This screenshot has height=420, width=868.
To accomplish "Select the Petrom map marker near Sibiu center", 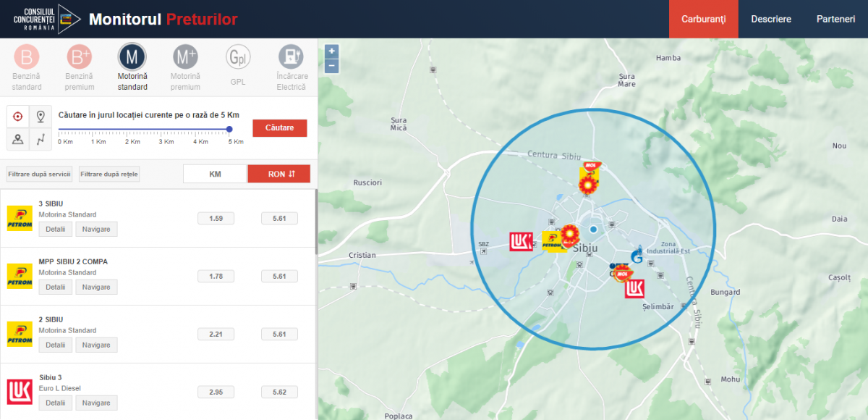I will (554, 241).
